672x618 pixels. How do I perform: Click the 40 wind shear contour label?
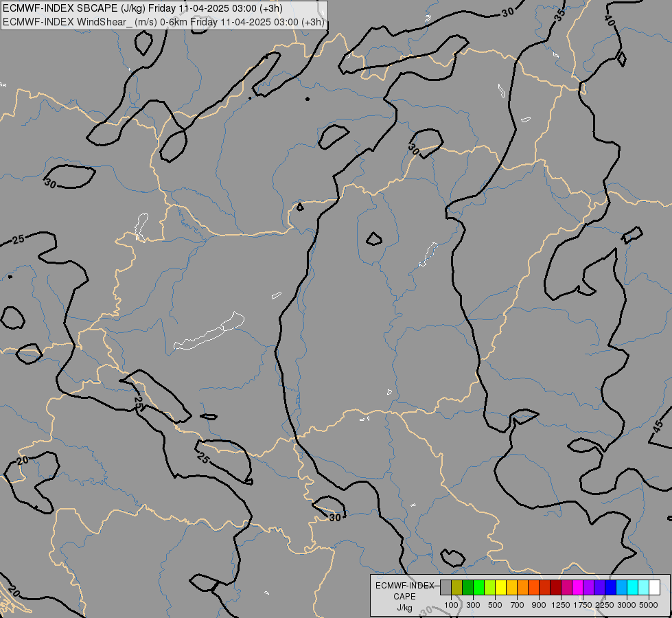point(610,20)
